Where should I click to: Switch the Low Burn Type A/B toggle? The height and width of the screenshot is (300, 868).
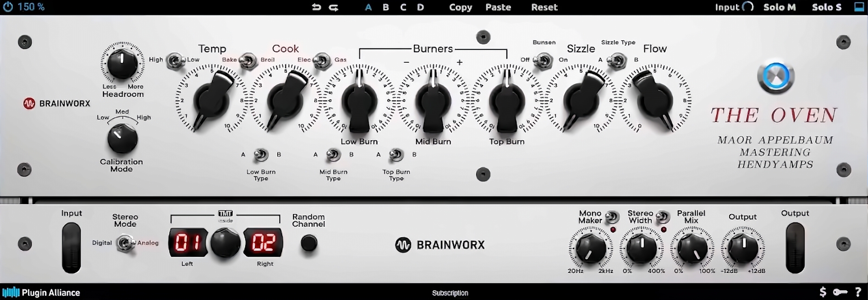tap(261, 155)
